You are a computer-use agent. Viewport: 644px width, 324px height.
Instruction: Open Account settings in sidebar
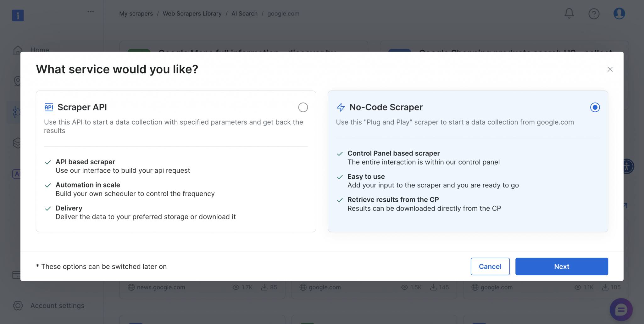[x=57, y=305]
